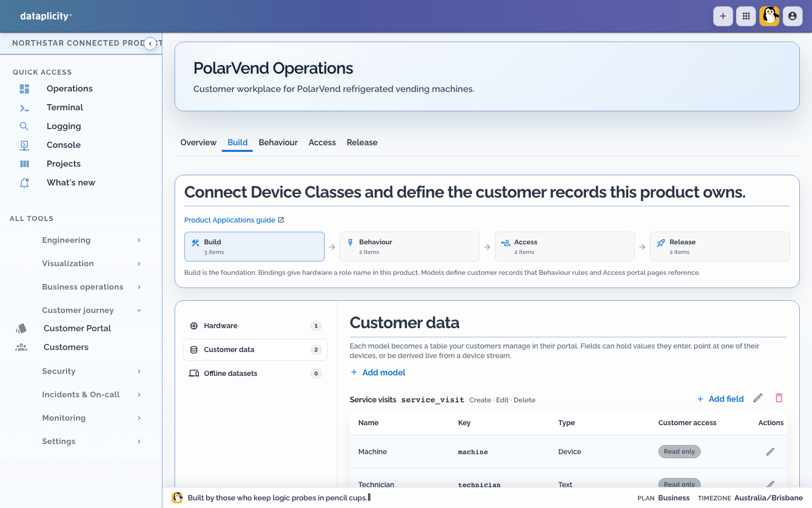Click the Customers people icon
This screenshot has height=508, width=812.
(x=21, y=347)
